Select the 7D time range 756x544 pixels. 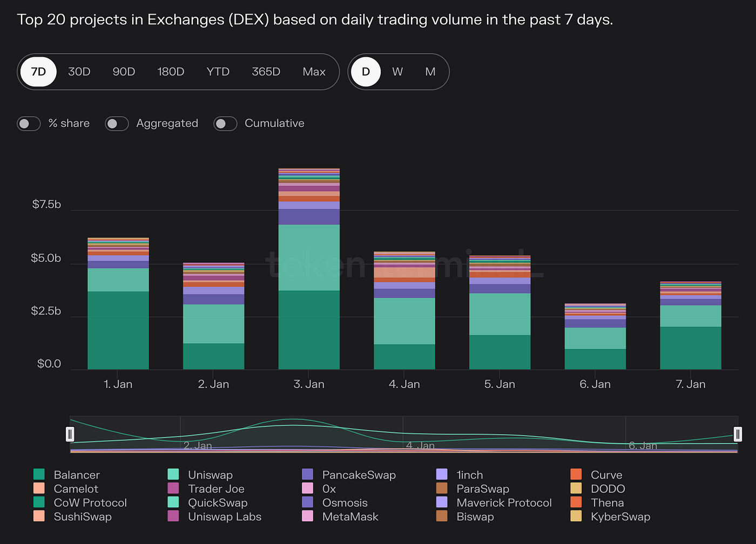[x=38, y=72]
